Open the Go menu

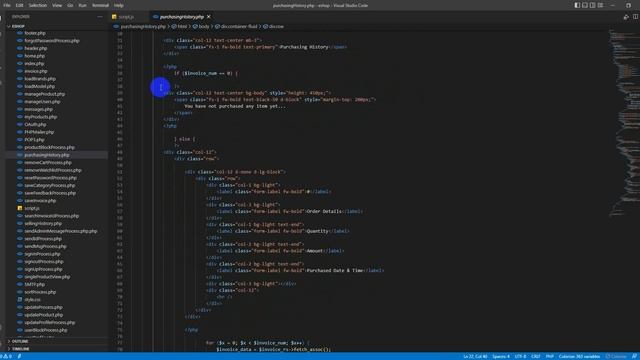coord(70,5)
